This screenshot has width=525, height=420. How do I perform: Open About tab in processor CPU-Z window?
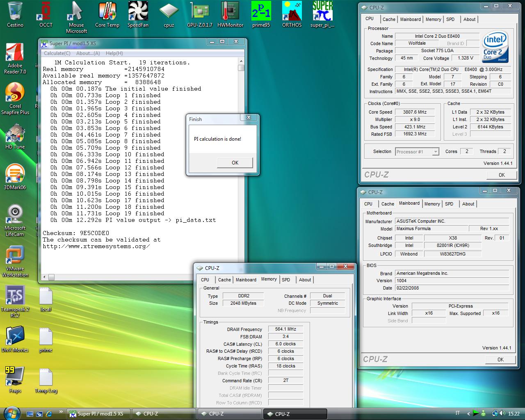pyautogui.click(x=469, y=19)
